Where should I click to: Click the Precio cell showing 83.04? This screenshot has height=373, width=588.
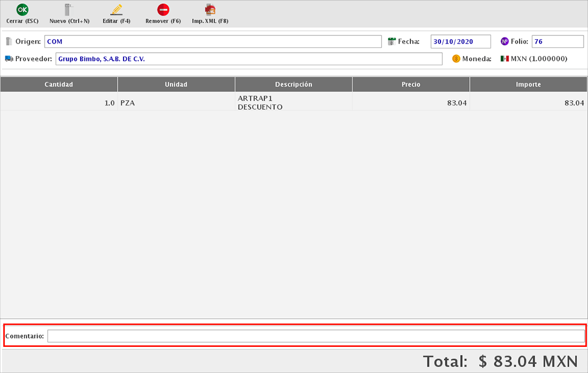411,103
